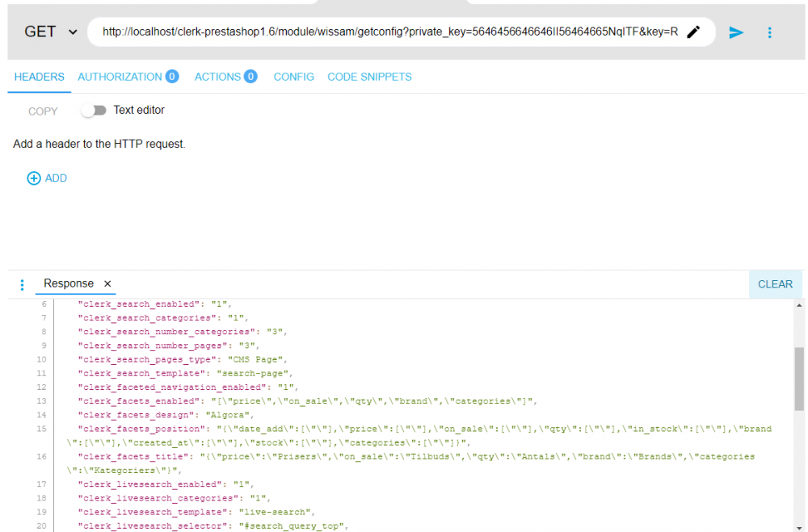Send the GET request via paper plane icon
808x532 pixels.
(735, 31)
